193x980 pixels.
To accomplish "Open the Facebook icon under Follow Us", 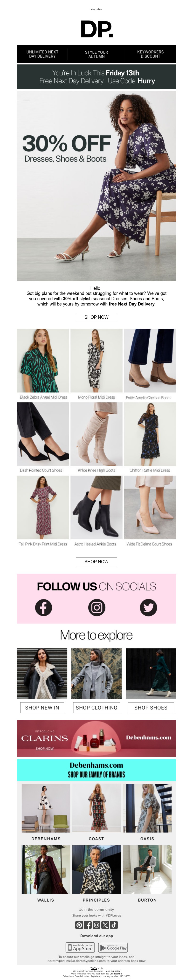I will pos(43,608).
